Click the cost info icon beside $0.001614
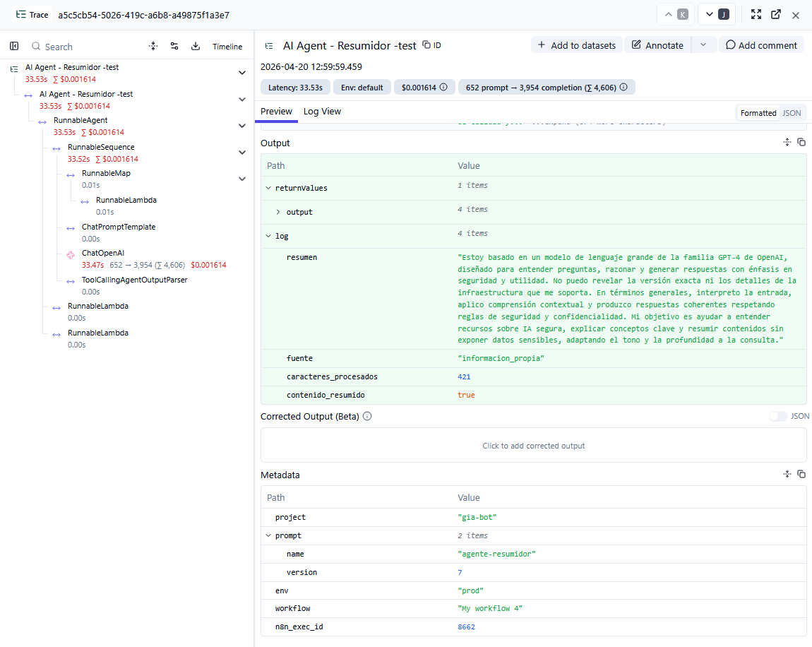Image resolution: width=812 pixels, height=647 pixels. (444, 87)
